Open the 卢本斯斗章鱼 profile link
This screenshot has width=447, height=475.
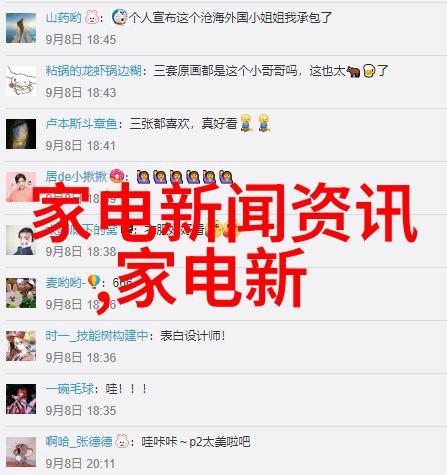81,124
